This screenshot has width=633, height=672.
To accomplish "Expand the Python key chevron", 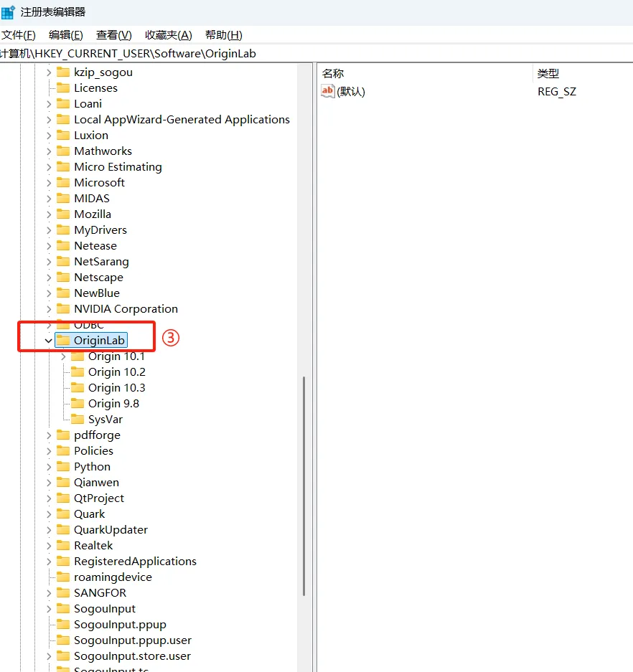I will click(49, 467).
